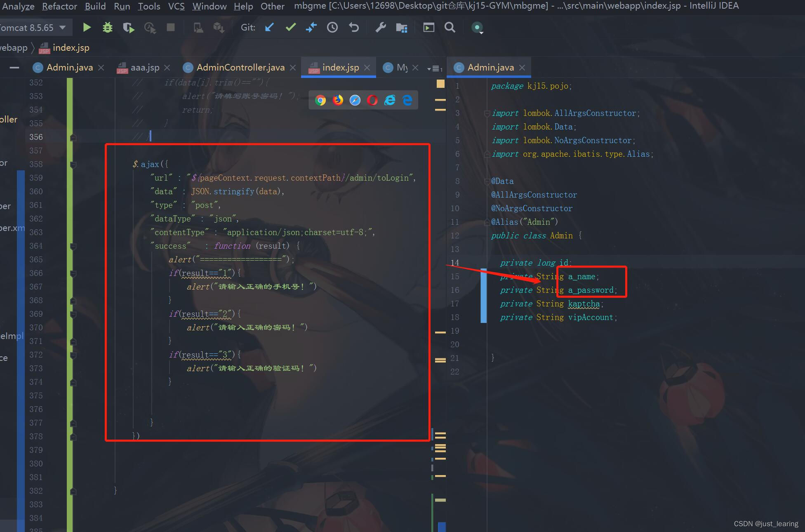Run with Coverage icon
The height and width of the screenshot is (532, 805).
click(x=129, y=28)
